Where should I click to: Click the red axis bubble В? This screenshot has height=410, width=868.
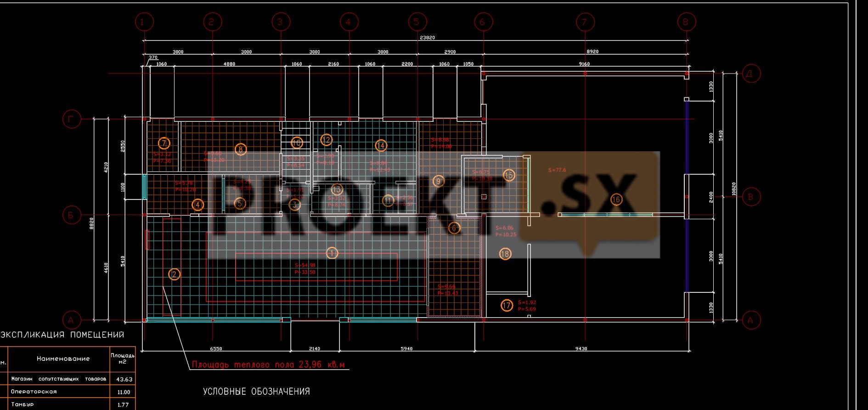(x=751, y=197)
